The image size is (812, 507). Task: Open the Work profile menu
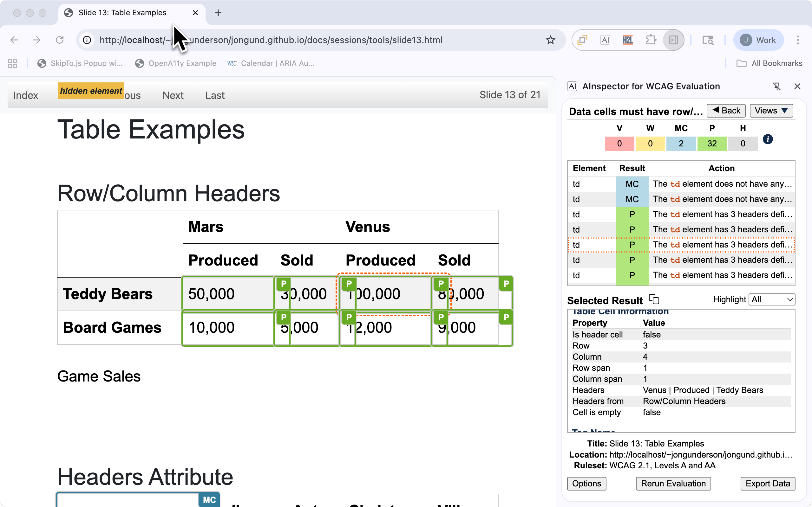pos(758,40)
